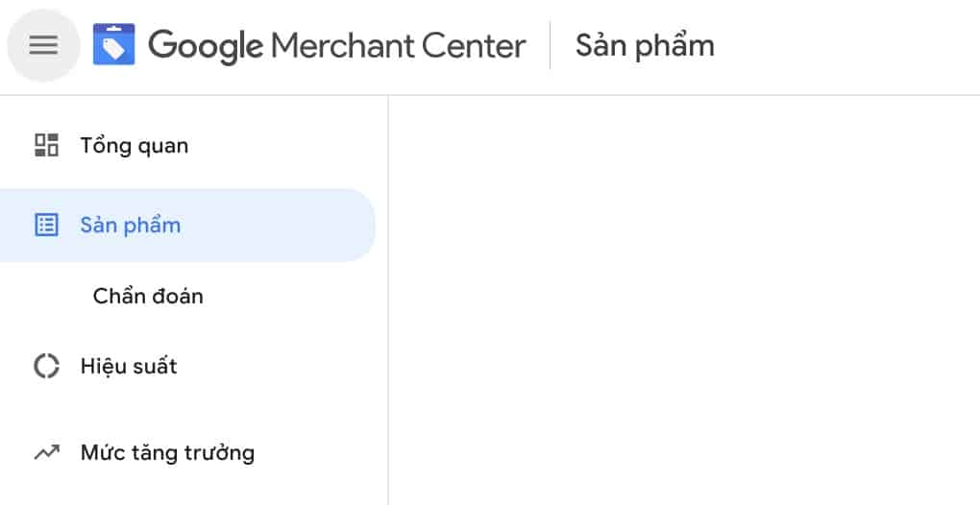
Task: Click empty space right of Tổng quan label
Action: (x=288, y=146)
